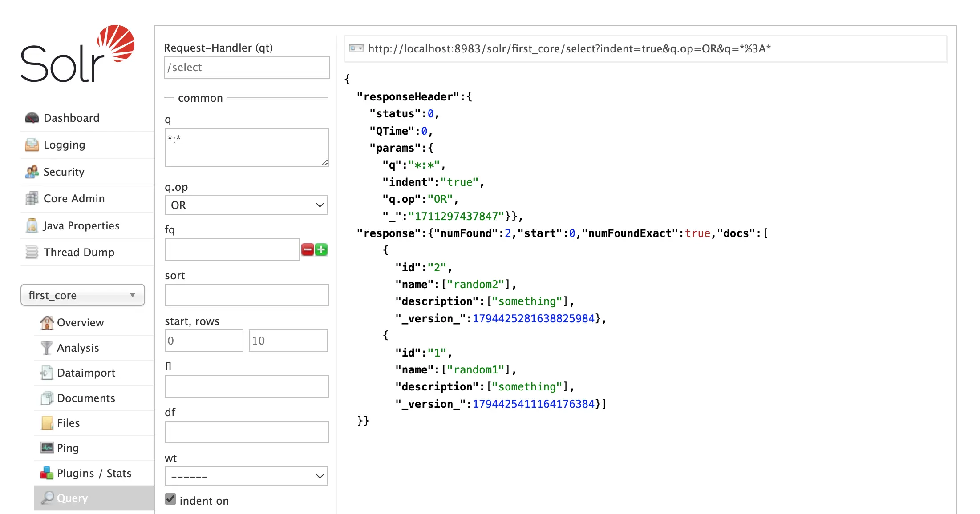Click the Files folder icon
This screenshot has width=980, height=514.
47,423
